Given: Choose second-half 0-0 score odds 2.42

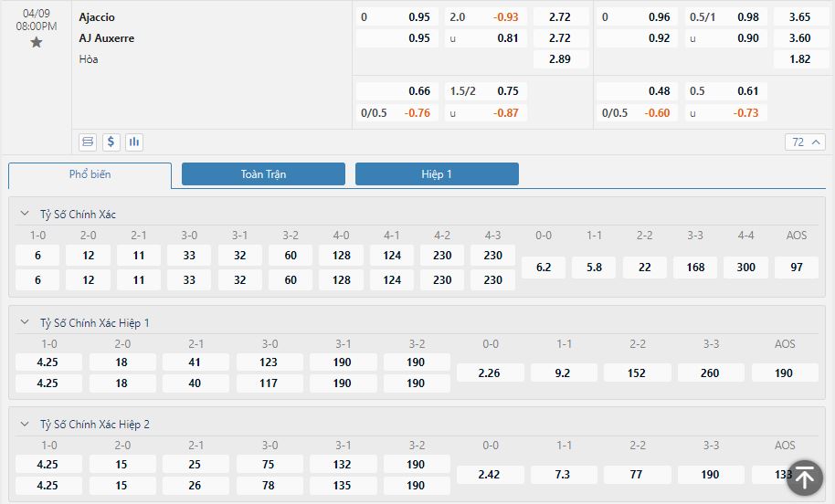Looking at the screenshot, I should point(490,474).
